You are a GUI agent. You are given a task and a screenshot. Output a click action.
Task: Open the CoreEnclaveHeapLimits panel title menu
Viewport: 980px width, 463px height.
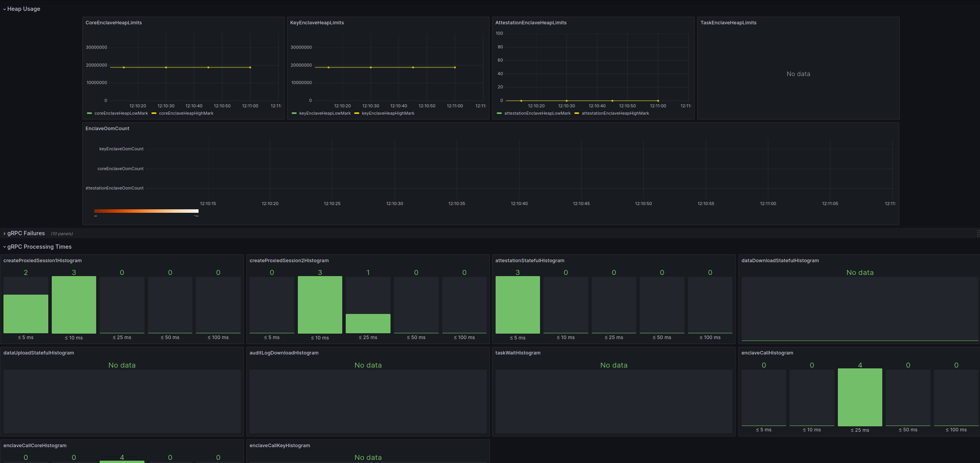114,23
